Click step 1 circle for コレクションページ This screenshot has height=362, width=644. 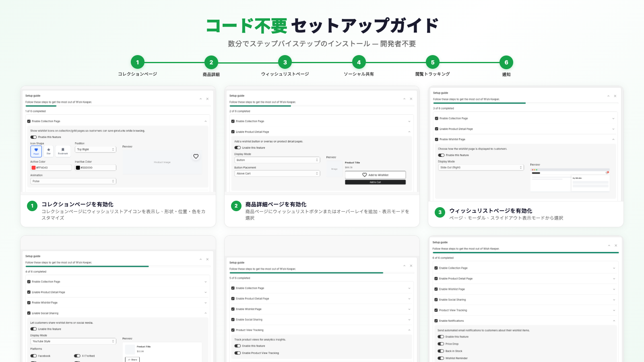[137, 62]
